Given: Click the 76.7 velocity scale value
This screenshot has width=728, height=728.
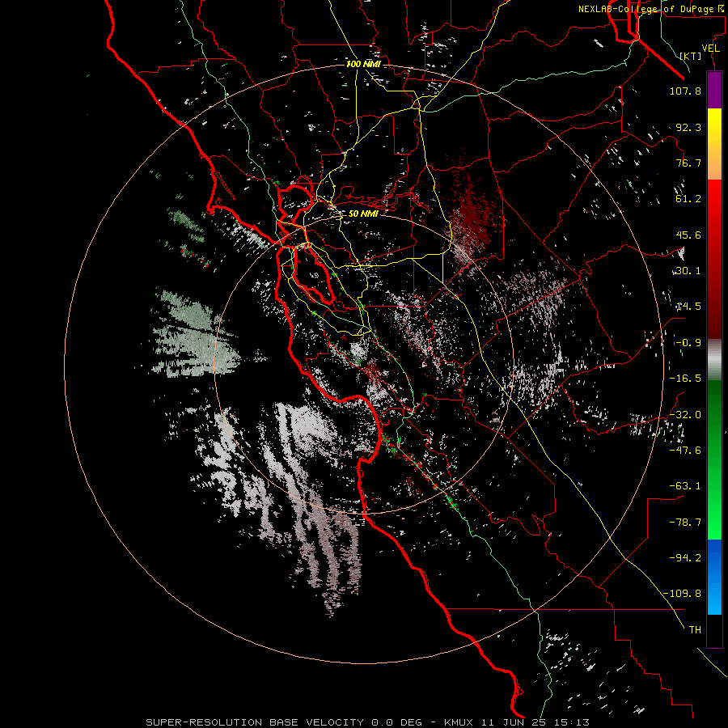Looking at the screenshot, I should [x=688, y=163].
